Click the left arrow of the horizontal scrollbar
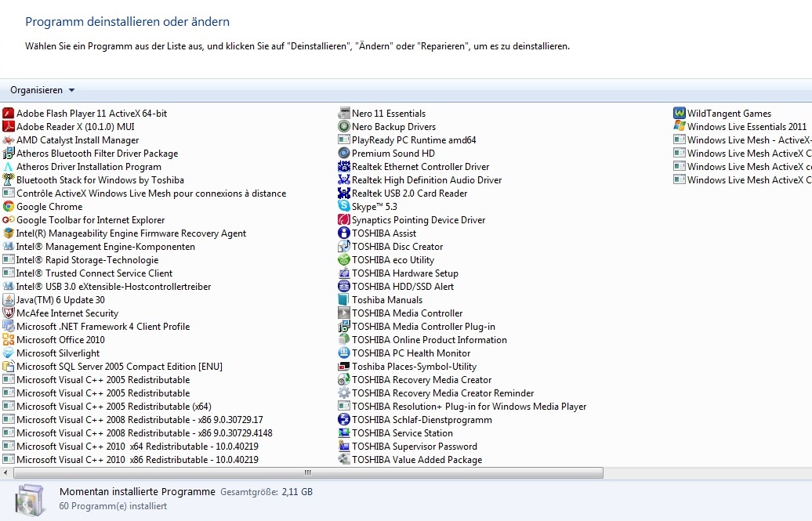 point(5,472)
